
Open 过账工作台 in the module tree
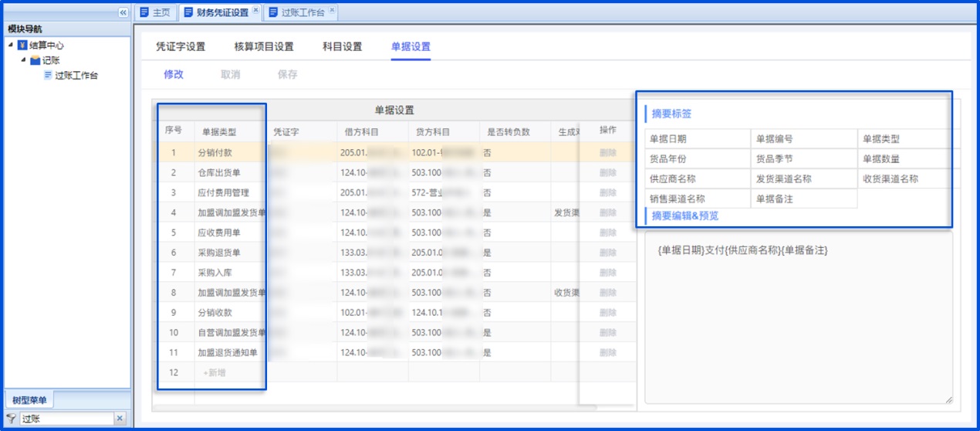point(76,75)
